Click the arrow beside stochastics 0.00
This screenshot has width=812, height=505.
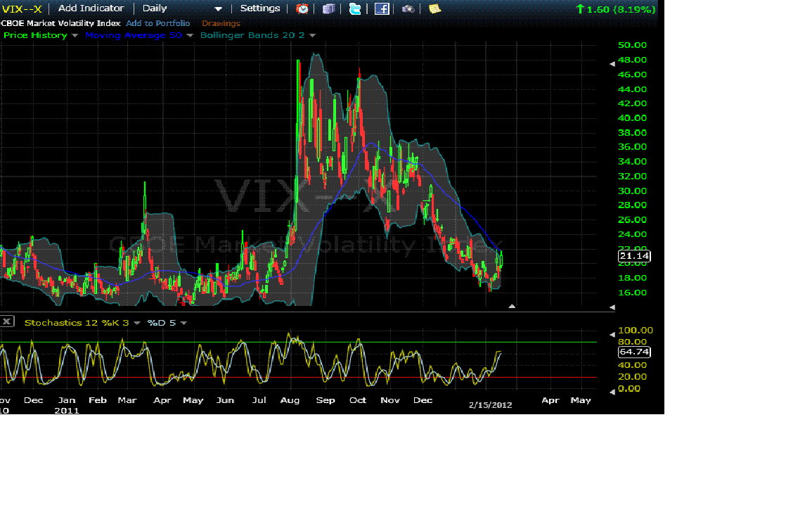pos(612,392)
